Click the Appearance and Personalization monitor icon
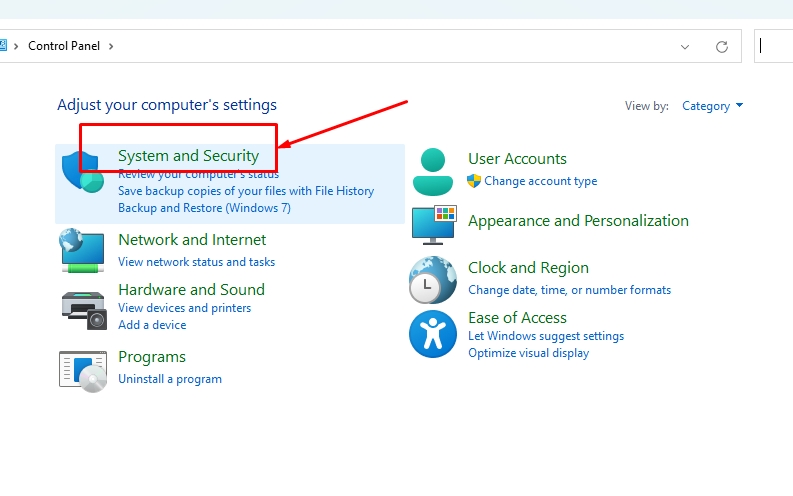This screenshot has height=496, width=793. coord(434,224)
